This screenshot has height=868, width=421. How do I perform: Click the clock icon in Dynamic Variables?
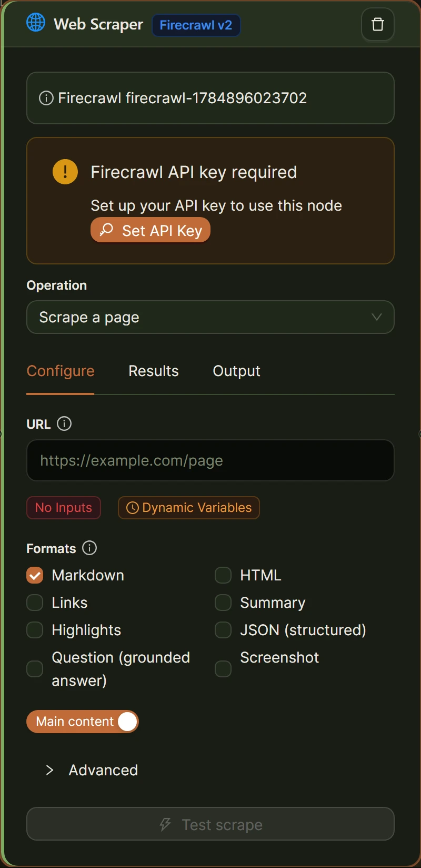click(x=133, y=508)
